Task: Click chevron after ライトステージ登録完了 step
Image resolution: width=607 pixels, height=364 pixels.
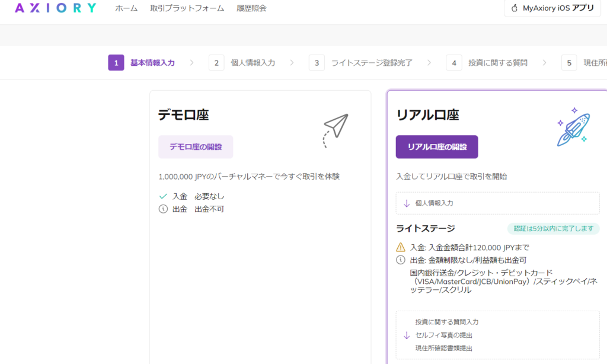Action: [429, 63]
